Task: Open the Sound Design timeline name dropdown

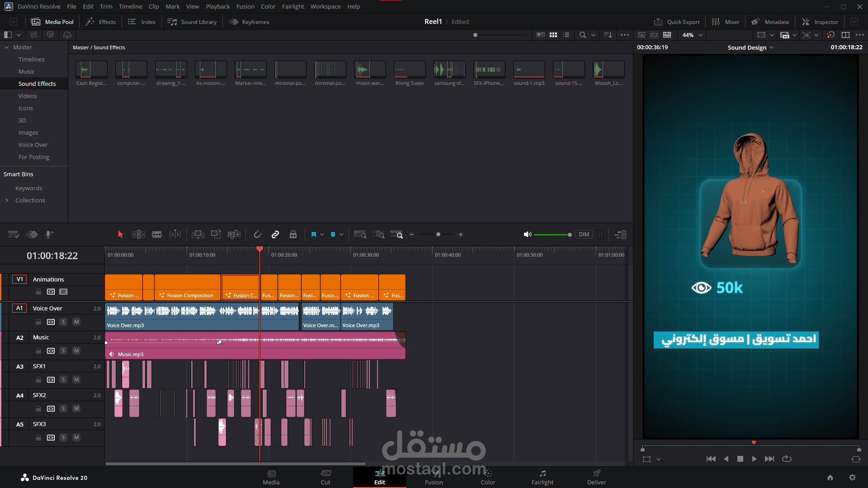Action: click(771, 47)
